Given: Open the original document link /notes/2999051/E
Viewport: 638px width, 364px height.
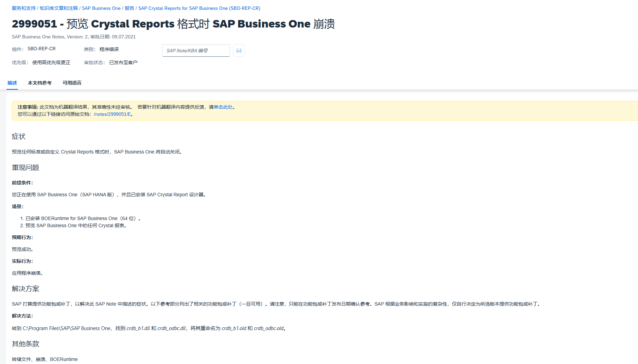Looking at the screenshot, I should point(112,114).
